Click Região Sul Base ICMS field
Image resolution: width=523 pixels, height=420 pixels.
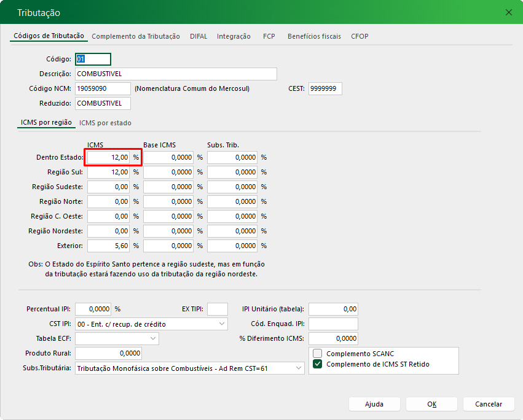tap(168, 172)
